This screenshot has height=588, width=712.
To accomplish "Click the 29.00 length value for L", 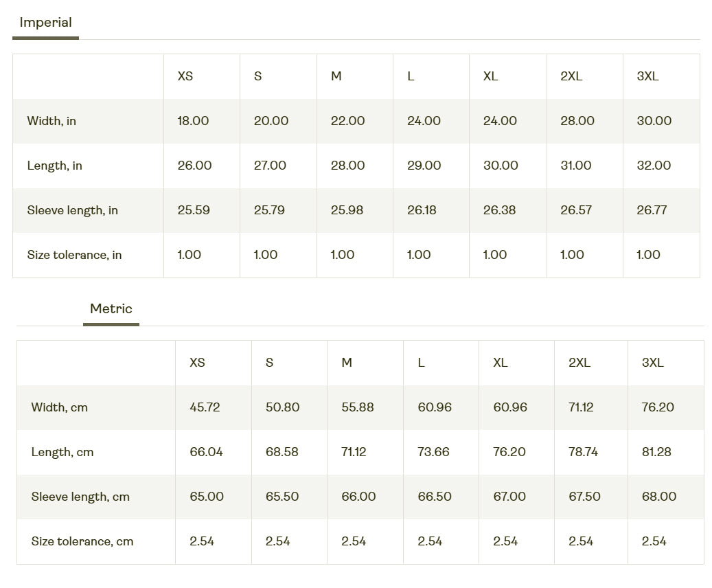I will 424,166.
